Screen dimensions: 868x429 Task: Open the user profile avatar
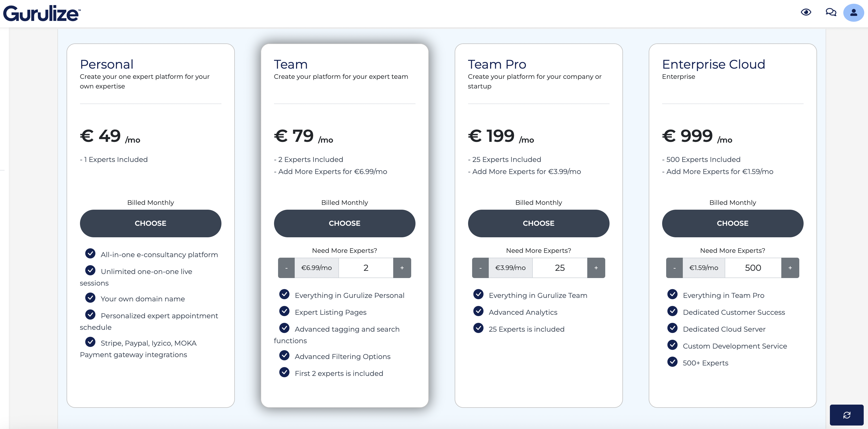[x=854, y=13]
